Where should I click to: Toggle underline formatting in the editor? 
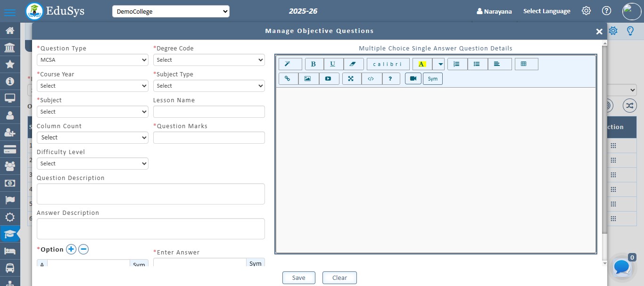[333, 64]
